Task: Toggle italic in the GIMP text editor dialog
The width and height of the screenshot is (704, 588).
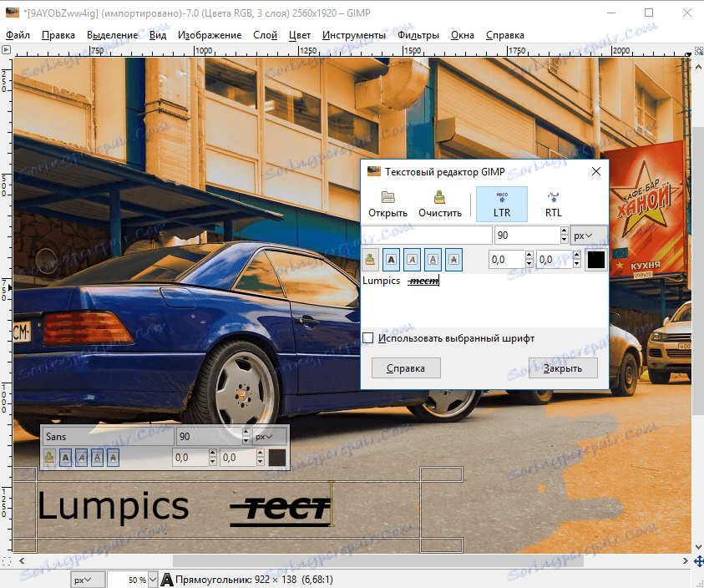Action: pos(412,261)
